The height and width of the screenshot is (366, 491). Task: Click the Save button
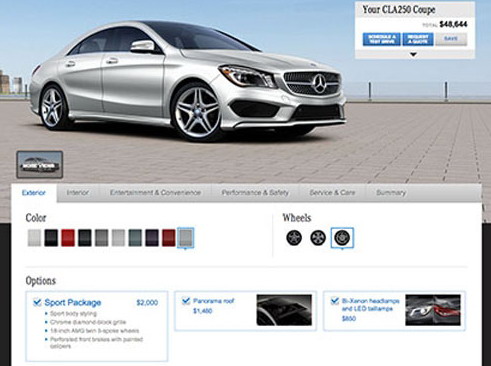[451, 39]
